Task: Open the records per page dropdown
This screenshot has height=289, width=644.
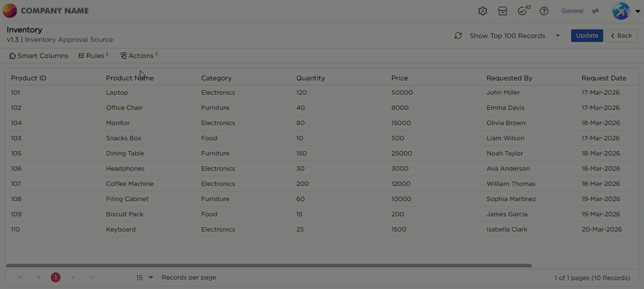Action: (x=145, y=278)
